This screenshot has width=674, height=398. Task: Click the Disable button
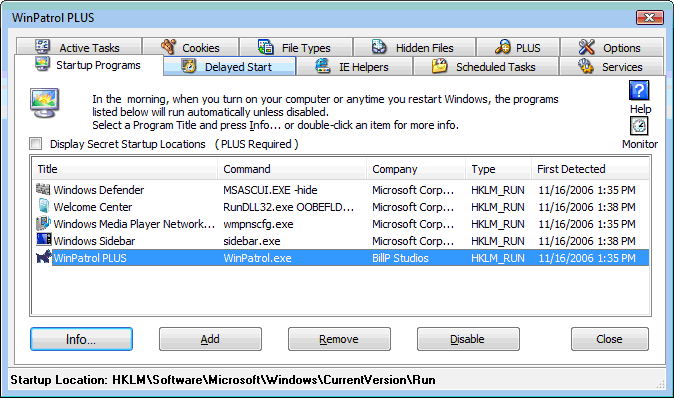pyautogui.click(x=468, y=339)
